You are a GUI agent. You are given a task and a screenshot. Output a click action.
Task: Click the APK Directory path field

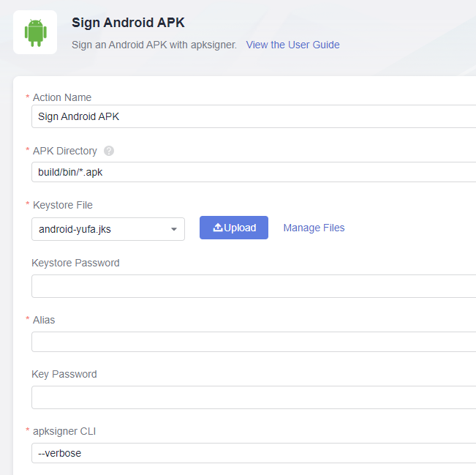coord(253,172)
